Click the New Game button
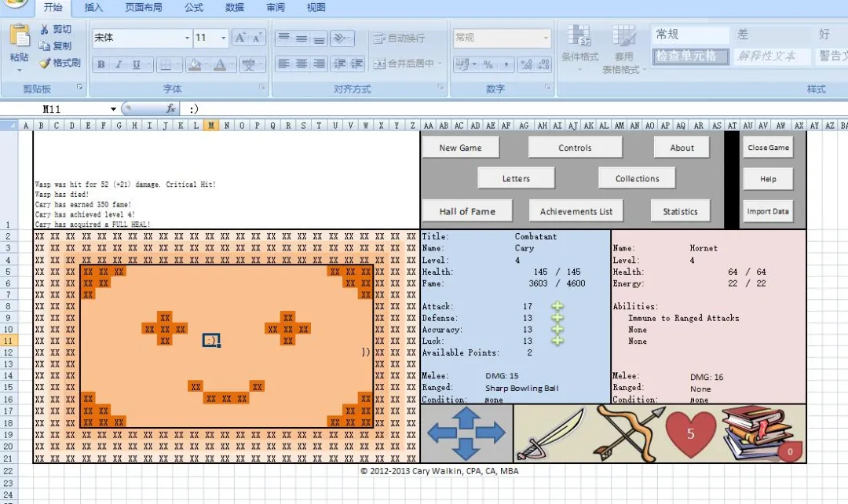Image resolution: width=848 pixels, height=504 pixels. click(460, 148)
